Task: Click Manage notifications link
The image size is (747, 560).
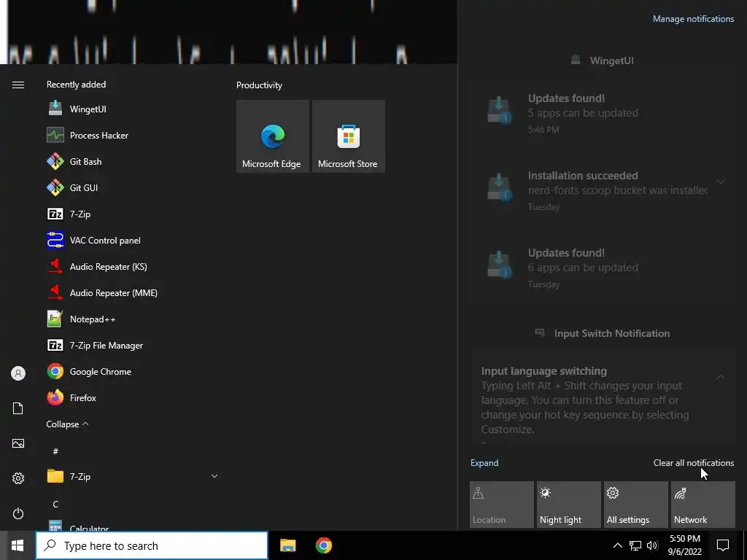Action: 693,19
